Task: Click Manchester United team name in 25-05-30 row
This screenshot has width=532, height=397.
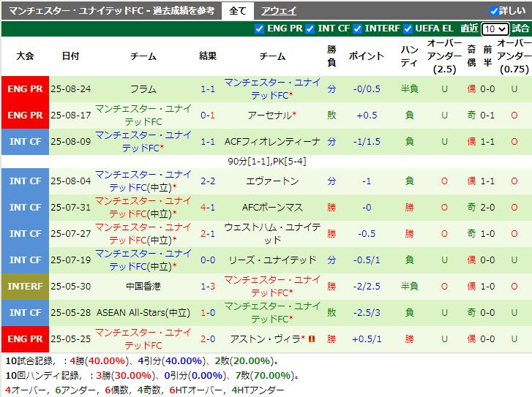Action: [272, 286]
